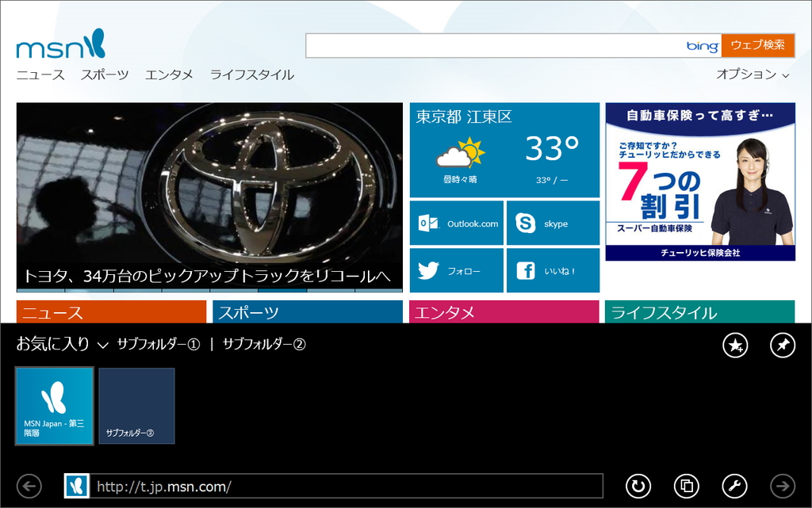Follow MSN on Twitter via the フォロー tile
The height and width of the screenshot is (508, 812).
456,270
